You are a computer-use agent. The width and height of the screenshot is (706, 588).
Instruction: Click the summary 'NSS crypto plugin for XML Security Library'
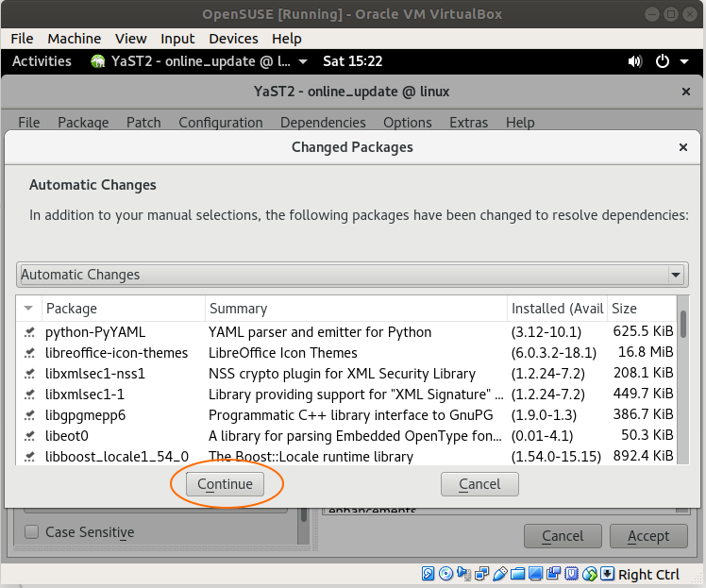[x=343, y=374]
